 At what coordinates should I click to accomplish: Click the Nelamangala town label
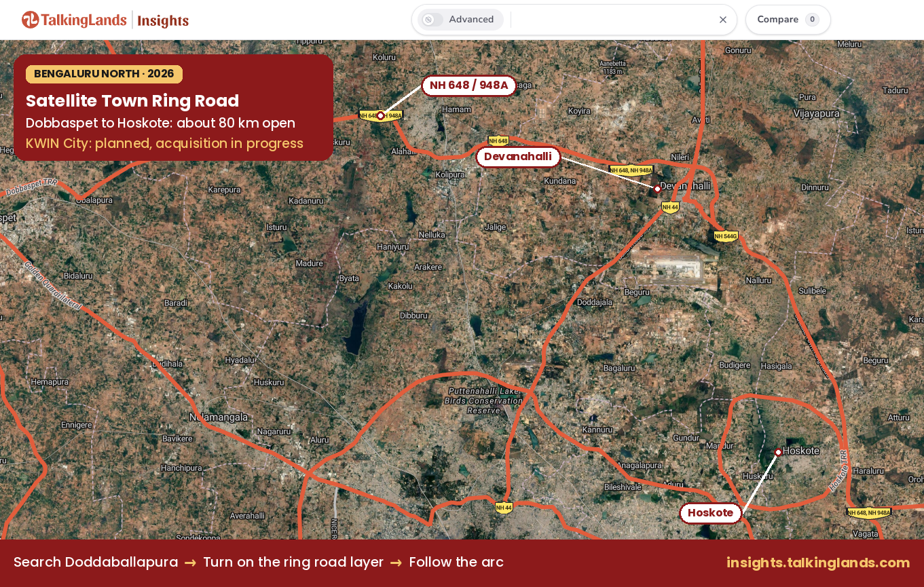tap(219, 417)
